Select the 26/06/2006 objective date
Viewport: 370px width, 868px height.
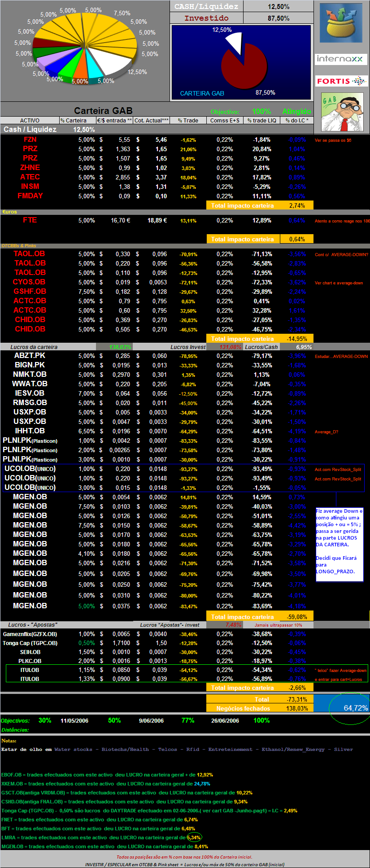pyautogui.click(x=225, y=721)
